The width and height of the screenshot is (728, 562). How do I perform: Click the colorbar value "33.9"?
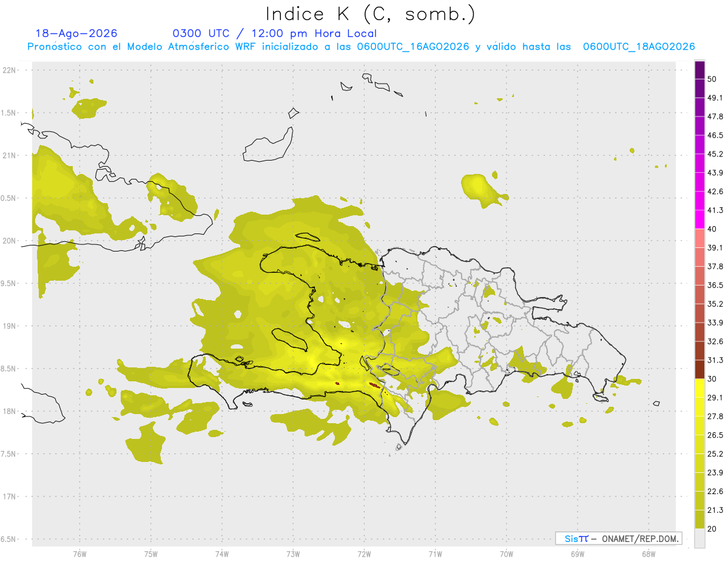click(x=715, y=323)
